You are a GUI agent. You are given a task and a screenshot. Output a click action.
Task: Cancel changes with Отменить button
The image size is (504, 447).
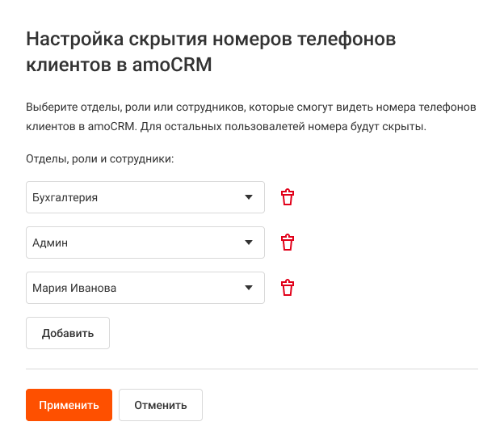(161, 405)
